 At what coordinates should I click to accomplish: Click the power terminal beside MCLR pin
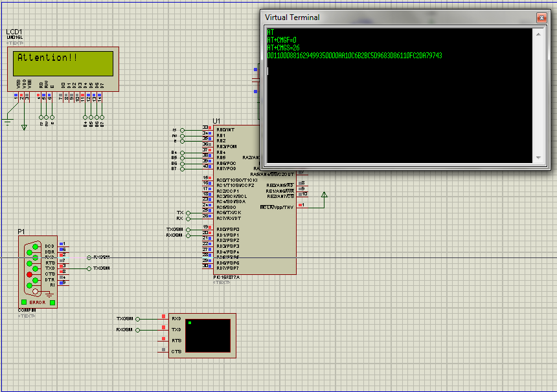coord(324,194)
